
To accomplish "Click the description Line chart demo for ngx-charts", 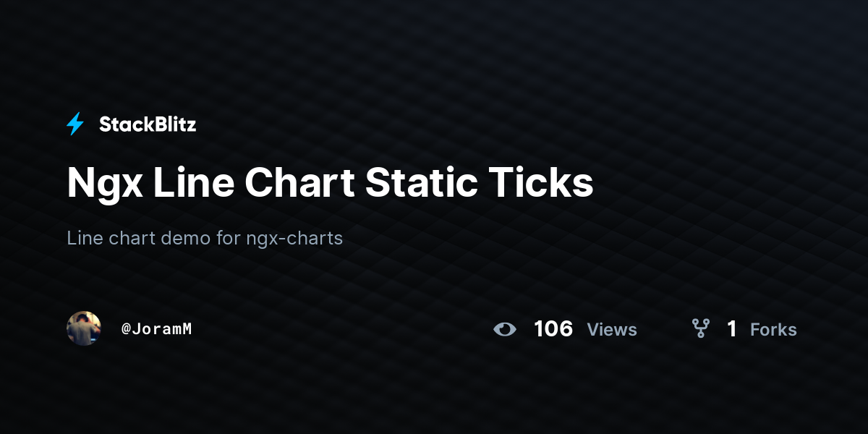I will tap(205, 238).
